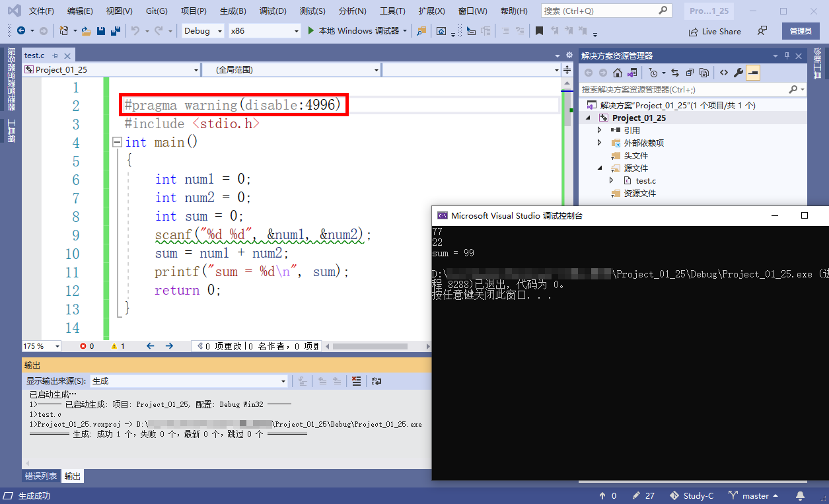Image resolution: width=829 pixels, height=504 pixels.
Task: Toggle Solution Explorer preview selected items button
Action: (x=753, y=73)
